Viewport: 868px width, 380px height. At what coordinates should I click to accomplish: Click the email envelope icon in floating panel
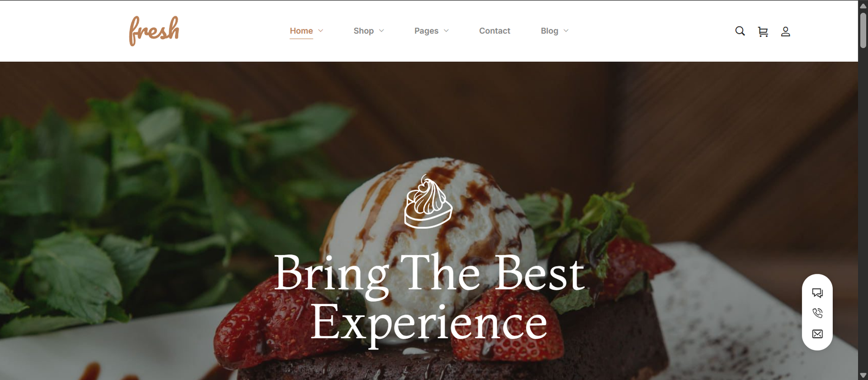[818, 334]
